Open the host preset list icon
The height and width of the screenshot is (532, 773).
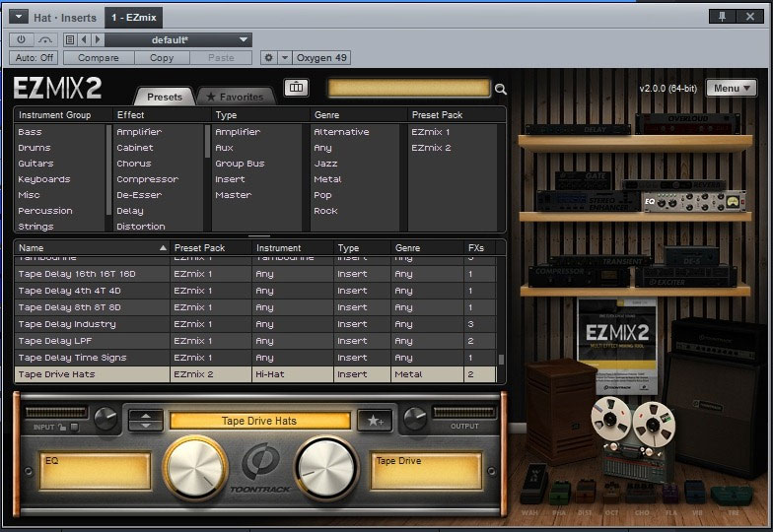(70, 39)
